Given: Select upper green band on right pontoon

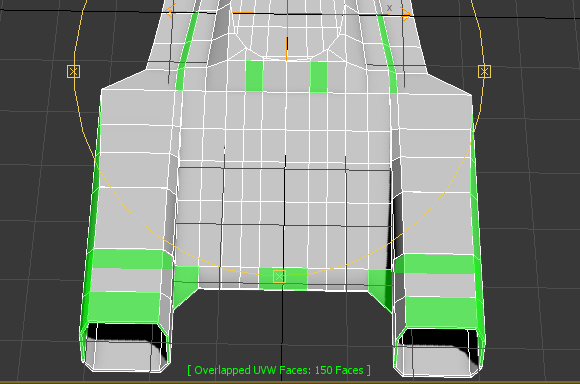Looking at the screenshot, I should 435,264.
